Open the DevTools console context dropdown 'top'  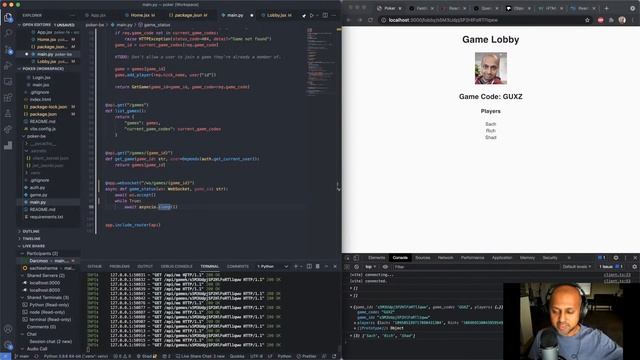click(370, 267)
